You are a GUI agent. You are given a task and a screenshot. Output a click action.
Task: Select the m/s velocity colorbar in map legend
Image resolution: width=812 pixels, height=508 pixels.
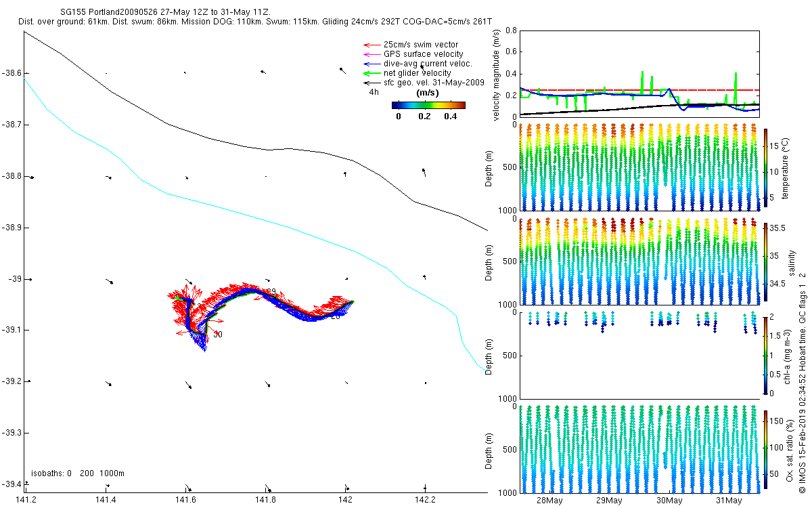coord(428,105)
